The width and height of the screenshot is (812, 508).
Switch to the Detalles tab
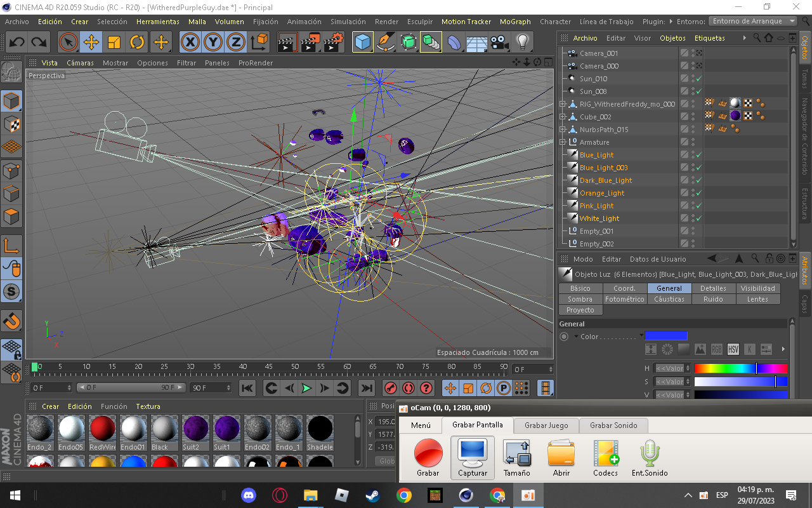(714, 288)
